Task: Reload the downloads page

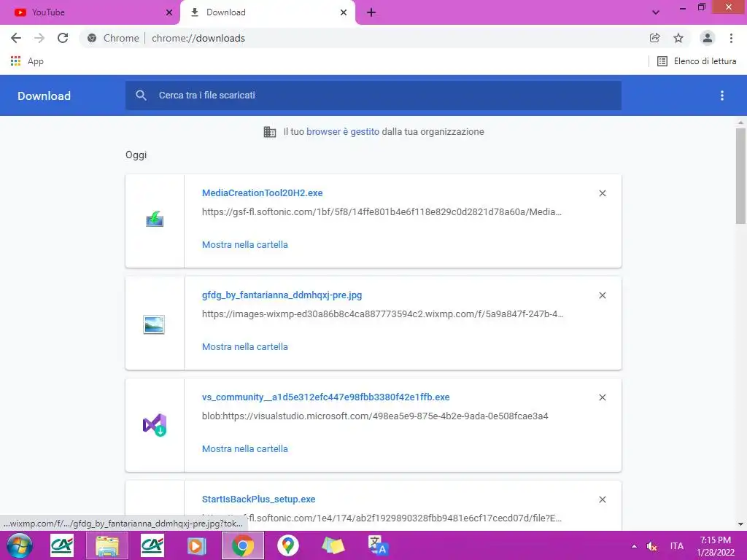Action: pyautogui.click(x=63, y=38)
